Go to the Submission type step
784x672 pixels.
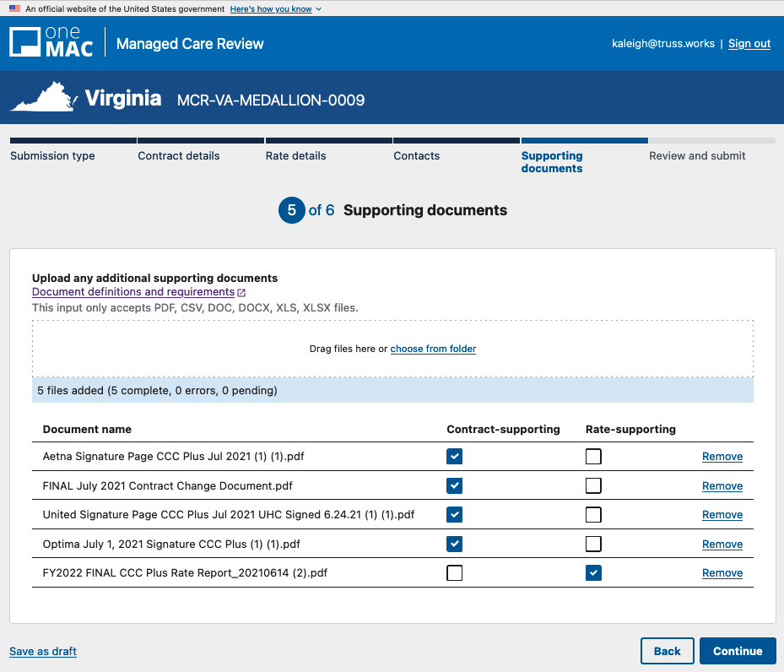(52, 155)
